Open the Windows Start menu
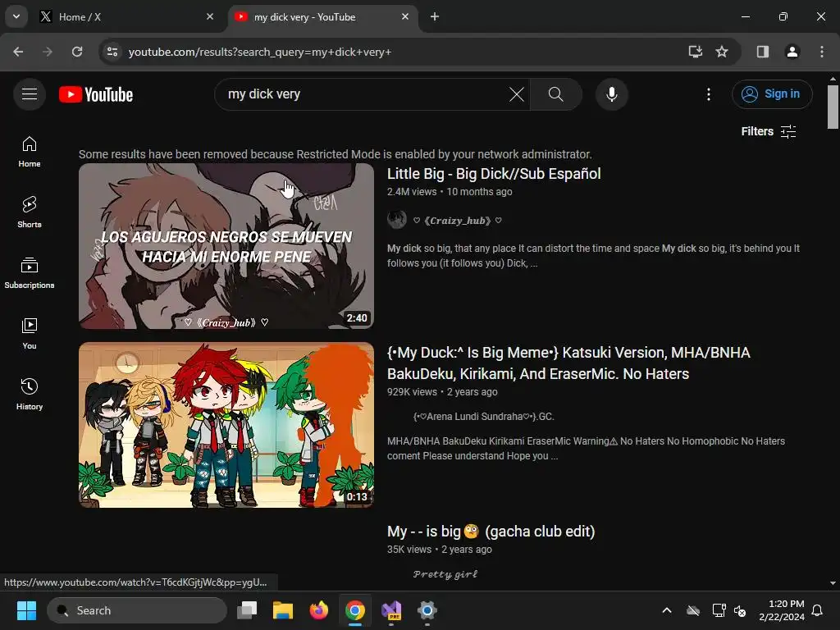The height and width of the screenshot is (630, 840). pos(27,610)
